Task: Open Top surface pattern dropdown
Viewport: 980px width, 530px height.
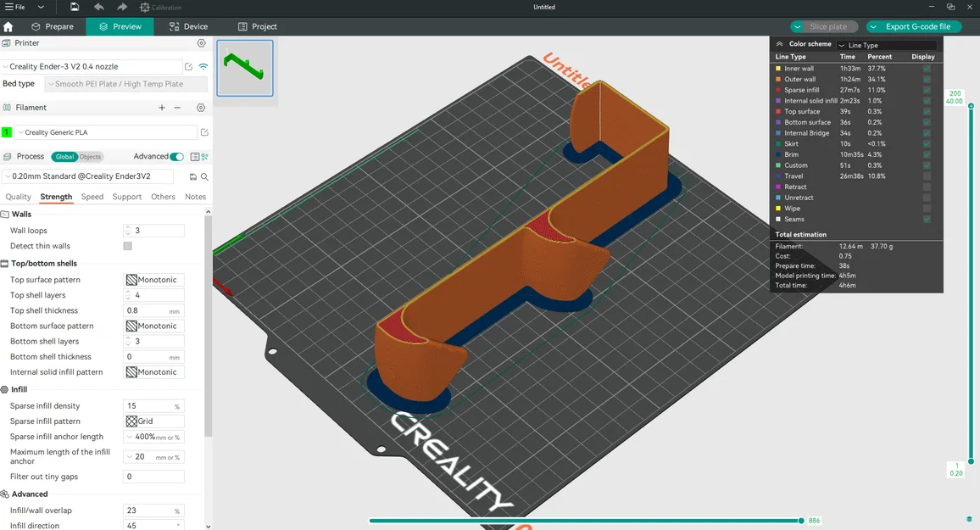Action: click(153, 280)
